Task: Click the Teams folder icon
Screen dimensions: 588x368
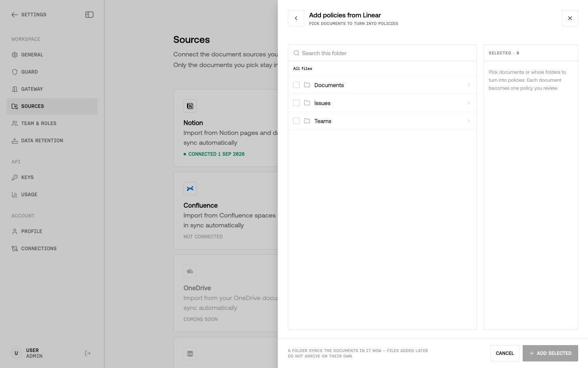Action: click(307, 121)
